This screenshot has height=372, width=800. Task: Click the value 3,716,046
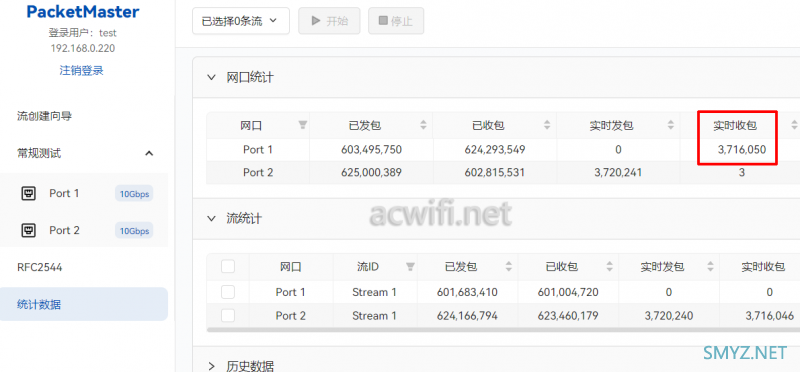point(769,316)
